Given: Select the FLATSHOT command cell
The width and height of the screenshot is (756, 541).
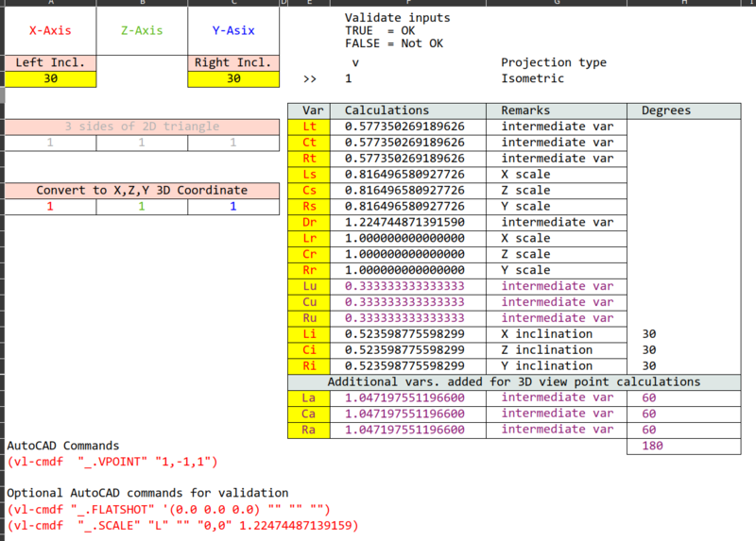Looking at the screenshot, I should (168, 510).
